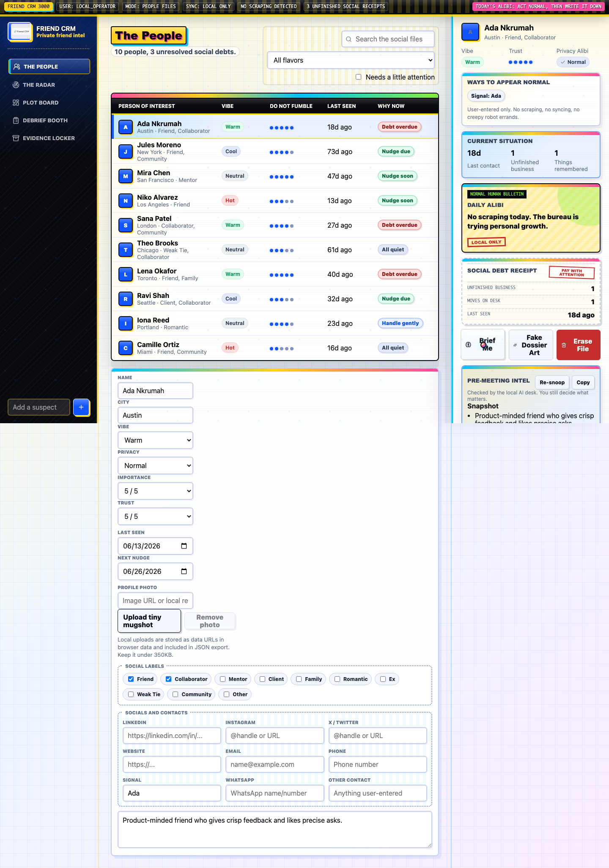This screenshot has width=609, height=868.
Task: Select Theo Brooks' T avatar
Action: coord(126,250)
